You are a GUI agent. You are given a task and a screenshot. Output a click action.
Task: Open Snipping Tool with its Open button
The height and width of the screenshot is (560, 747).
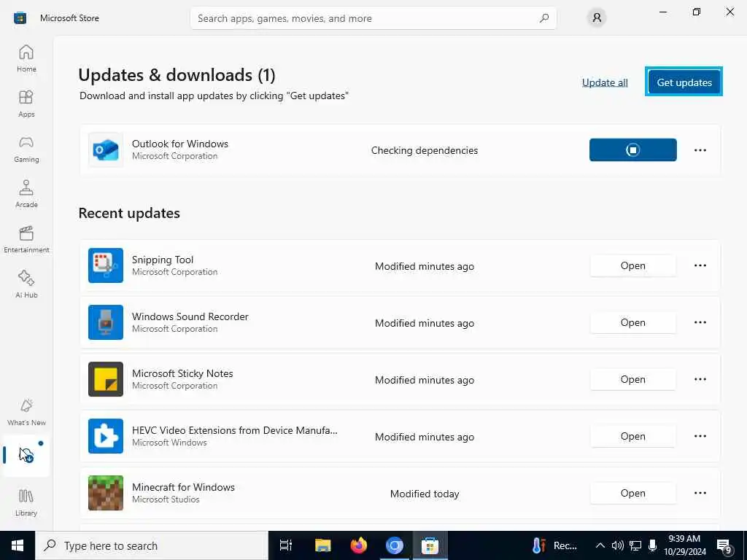(632, 265)
